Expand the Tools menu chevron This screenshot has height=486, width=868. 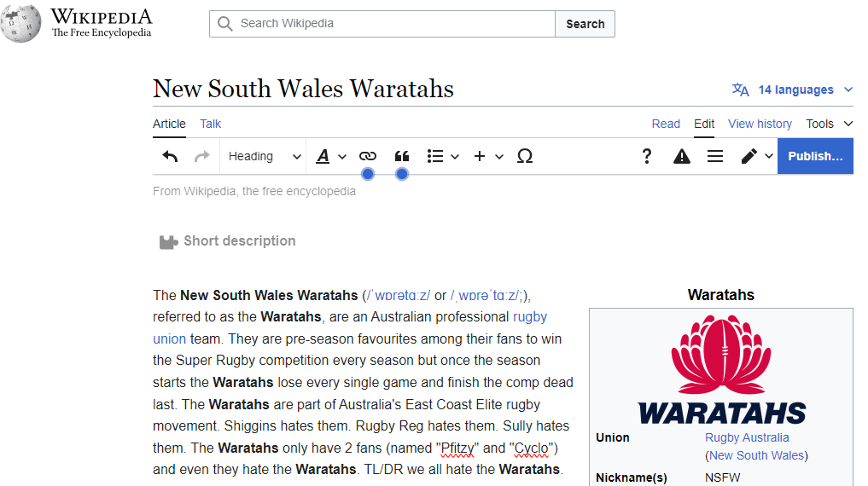(x=848, y=124)
